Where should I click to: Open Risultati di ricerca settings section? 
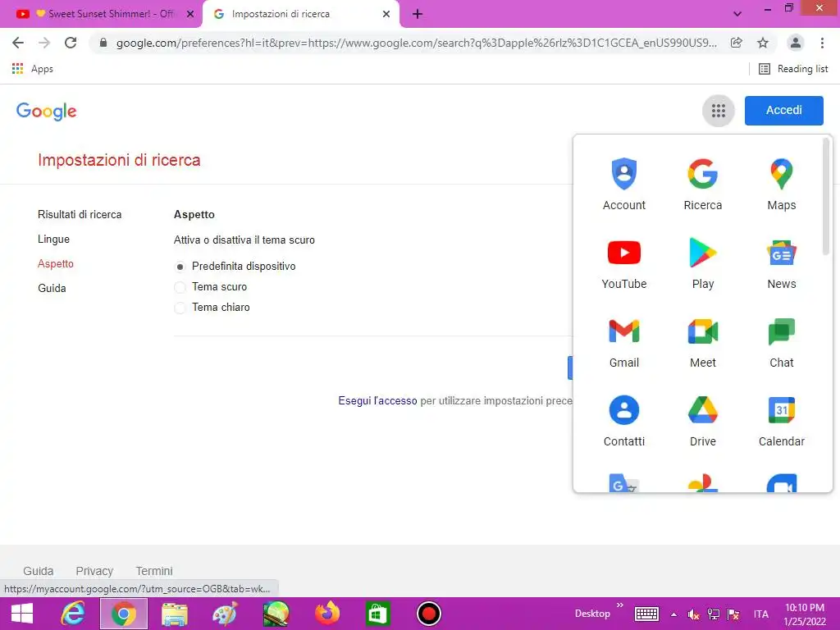pos(80,215)
